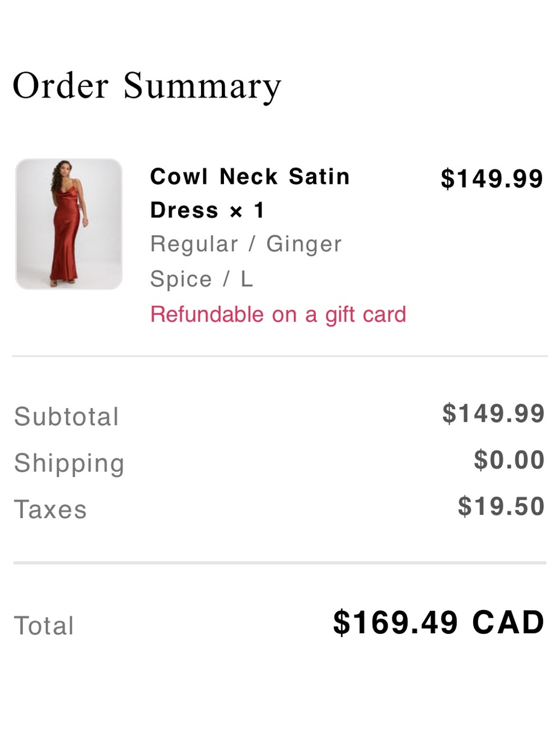560x747 pixels.
Task: Select the shipping amount $0.00
Action: point(509,460)
